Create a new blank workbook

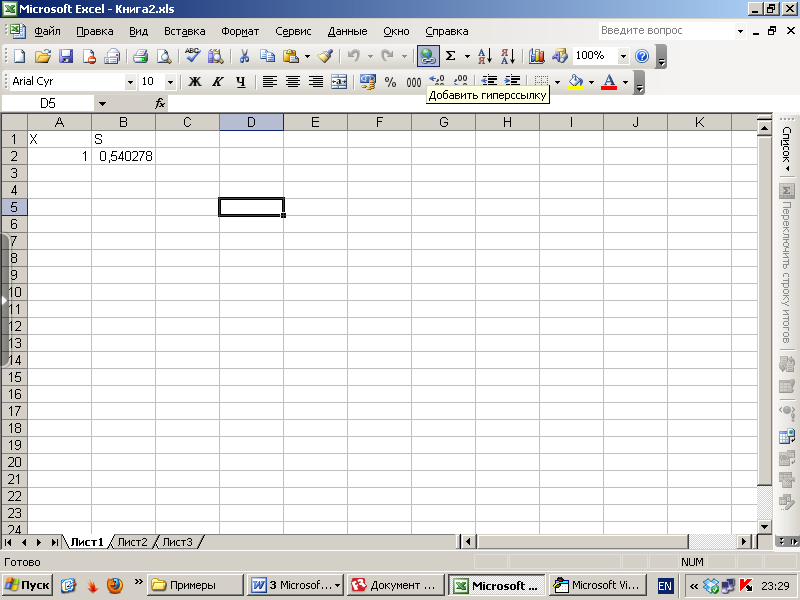[19, 56]
